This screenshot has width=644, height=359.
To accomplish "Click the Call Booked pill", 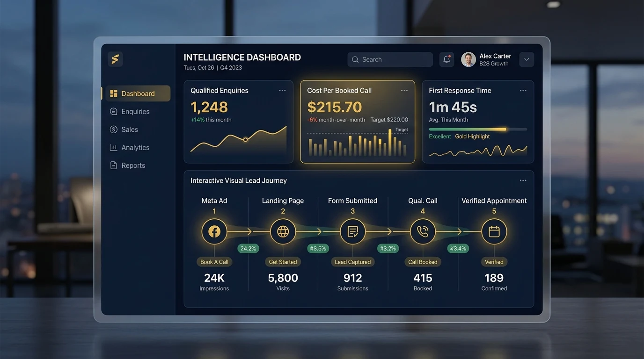I will pyautogui.click(x=423, y=262).
